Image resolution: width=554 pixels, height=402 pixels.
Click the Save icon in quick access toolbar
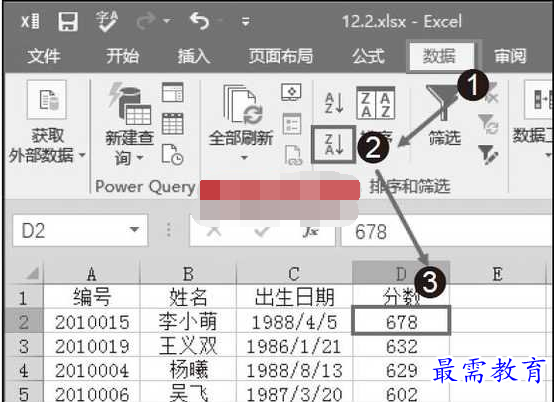68,22
